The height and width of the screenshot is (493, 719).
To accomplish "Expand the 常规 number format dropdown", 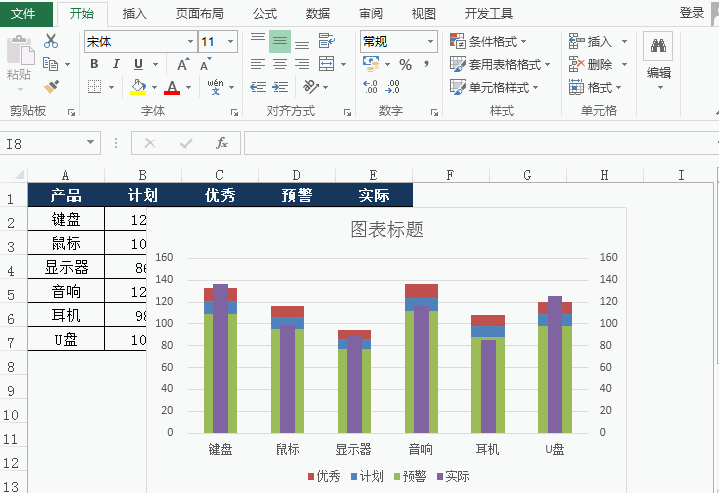I will 430,42.
